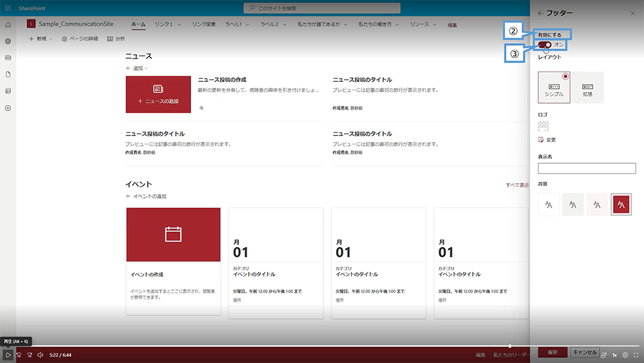This screenshot has width=644, height=363.
Task: Click イベントの追加 link
Action: [x=146, y=197]
